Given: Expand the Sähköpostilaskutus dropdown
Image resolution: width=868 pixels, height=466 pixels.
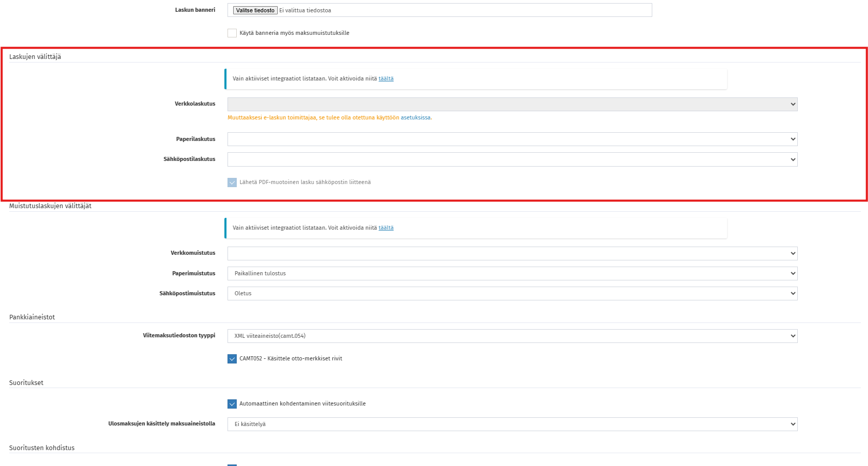Looking at the screenshot, I should (512, 159).
